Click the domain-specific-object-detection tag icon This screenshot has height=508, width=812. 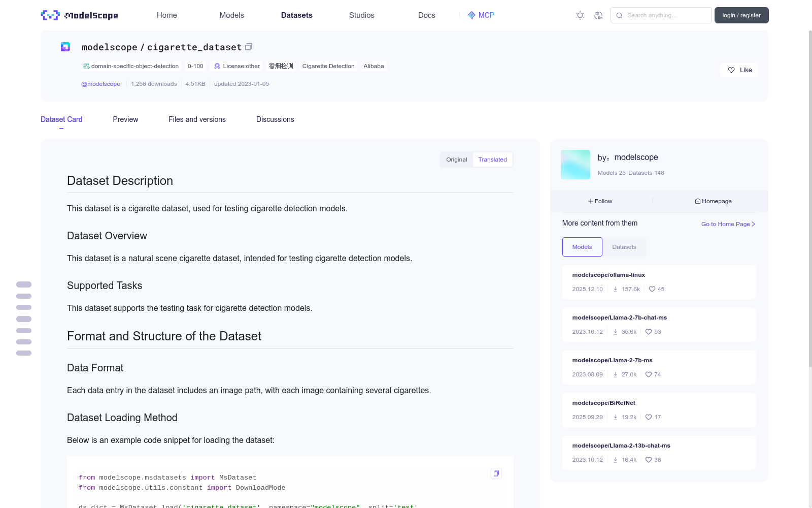[86, 66]
